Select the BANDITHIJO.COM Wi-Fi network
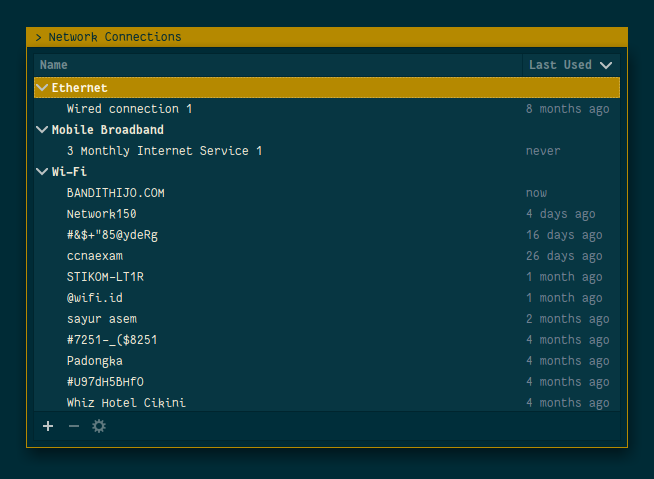 pyautogui.click(x=115, y=193)
